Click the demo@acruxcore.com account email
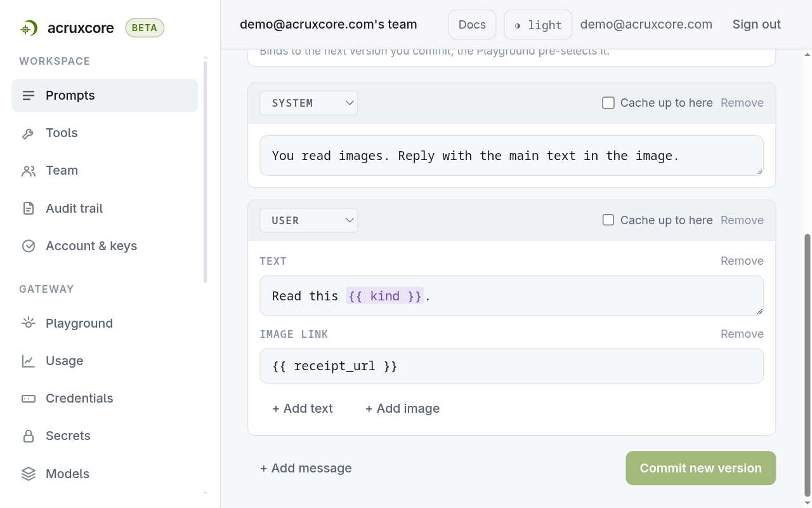This screenshot has height=508, width=812. [646, 25]
